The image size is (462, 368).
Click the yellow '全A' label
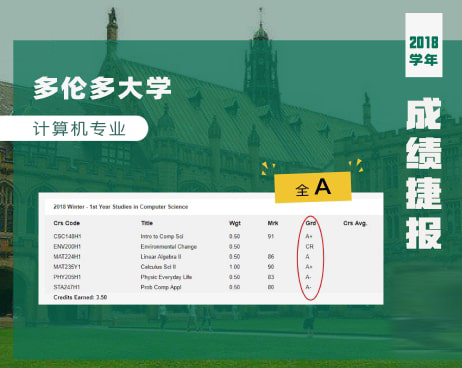pos(313,187)
